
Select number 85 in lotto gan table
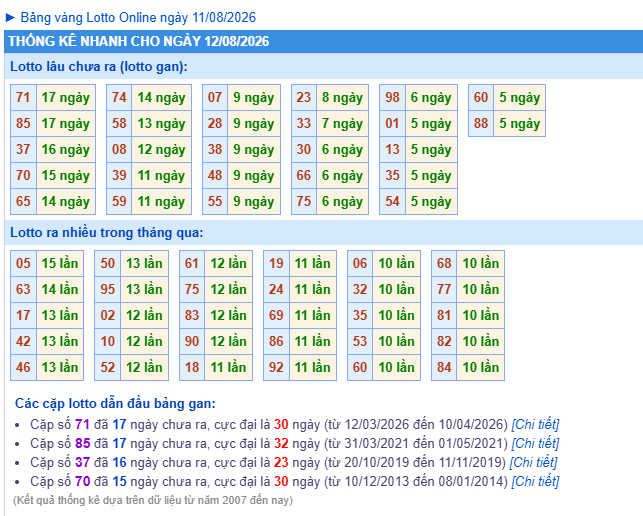23,123
